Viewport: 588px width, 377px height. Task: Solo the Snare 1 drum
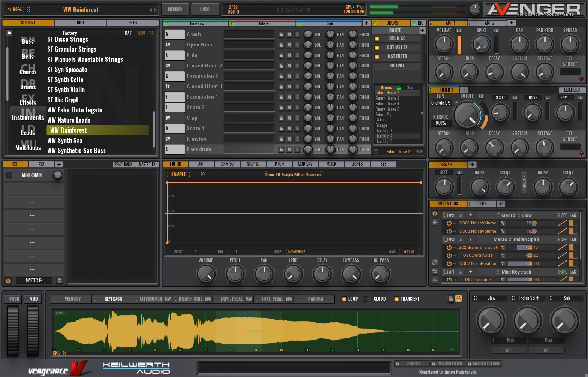[297, 129]
